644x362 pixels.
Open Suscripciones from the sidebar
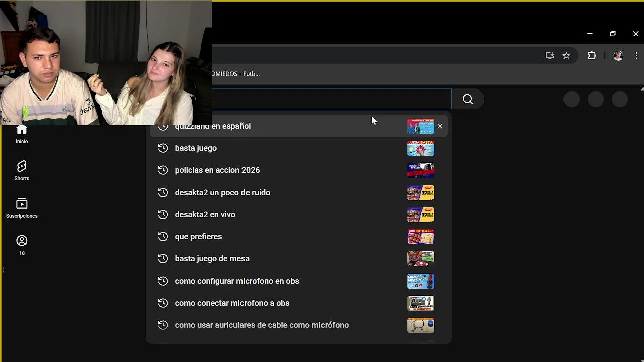coord(22,208)
